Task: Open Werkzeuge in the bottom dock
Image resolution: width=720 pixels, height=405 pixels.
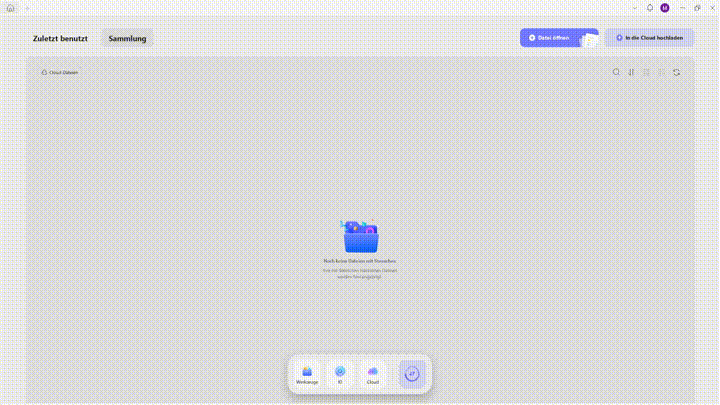Action: coord(307,375)
